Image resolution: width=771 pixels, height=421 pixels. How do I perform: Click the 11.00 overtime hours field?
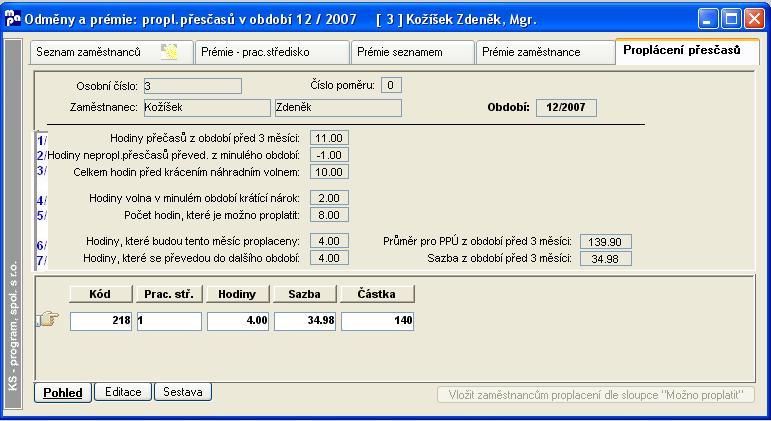tap(329, 138)
